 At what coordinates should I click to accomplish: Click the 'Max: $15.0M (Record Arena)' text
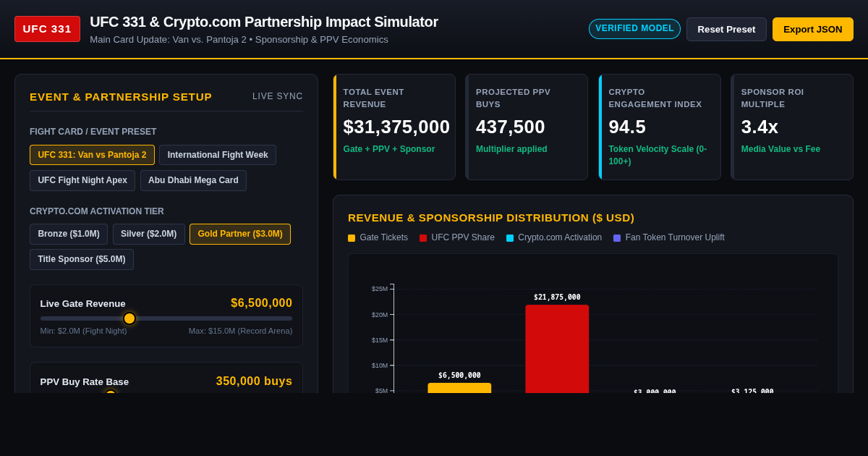(241, 331)
